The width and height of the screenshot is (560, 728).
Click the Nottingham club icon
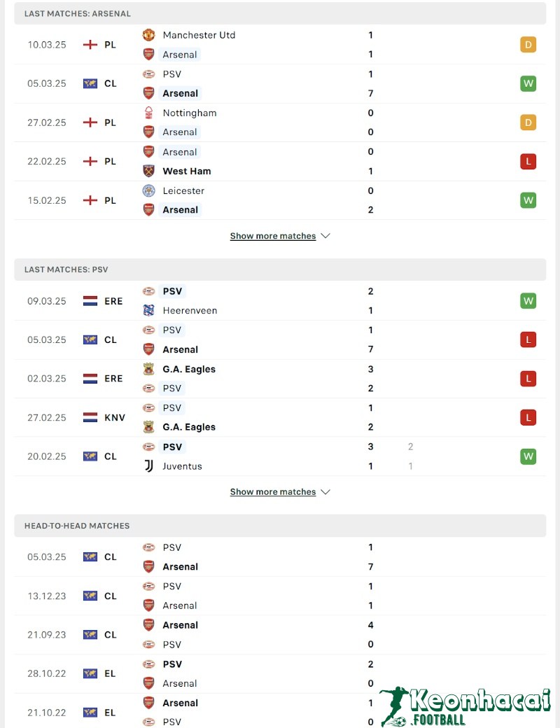pyautogui.click(x=148, y=113)
